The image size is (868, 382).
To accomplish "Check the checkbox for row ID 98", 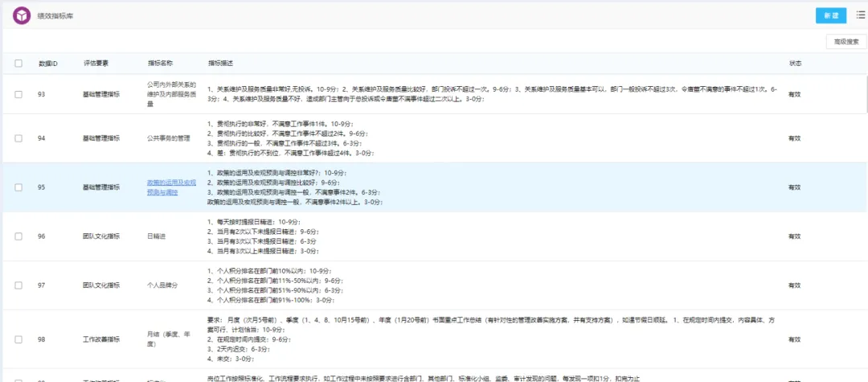I will click(x=18, y=339).
